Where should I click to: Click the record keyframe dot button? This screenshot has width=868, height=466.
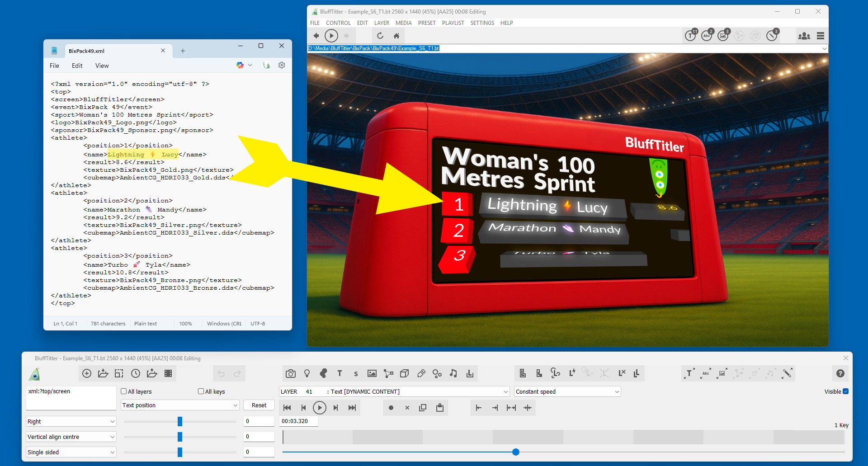(x=391, y=408)
